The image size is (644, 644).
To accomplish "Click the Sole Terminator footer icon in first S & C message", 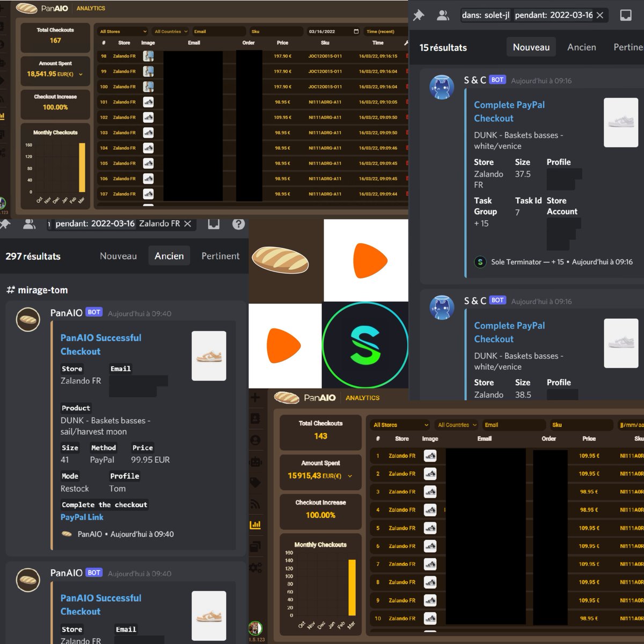I will tap(480, 262).
